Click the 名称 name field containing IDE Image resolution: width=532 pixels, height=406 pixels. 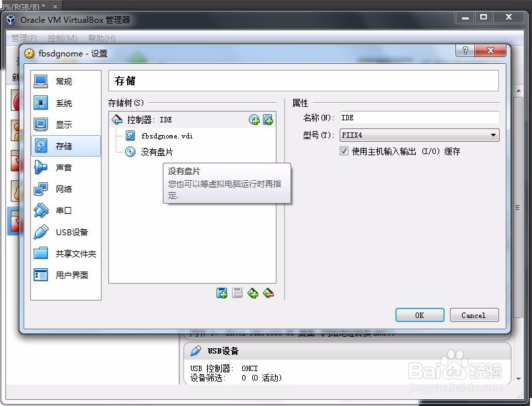click(420, 118)
